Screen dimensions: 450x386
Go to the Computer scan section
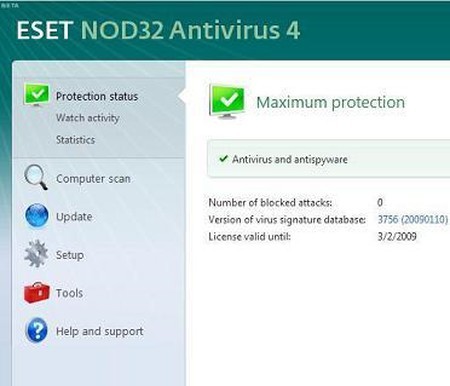[x=93, y=179]
